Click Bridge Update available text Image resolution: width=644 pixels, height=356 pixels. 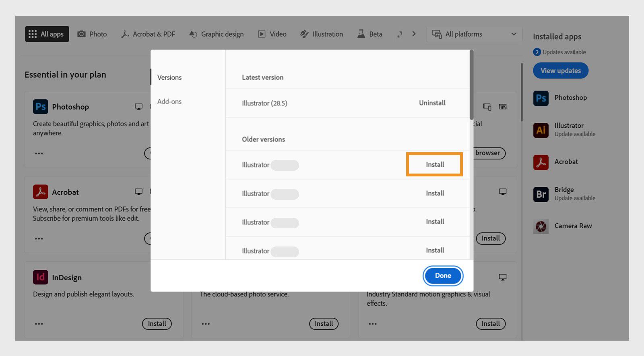[x=575, y=198]
